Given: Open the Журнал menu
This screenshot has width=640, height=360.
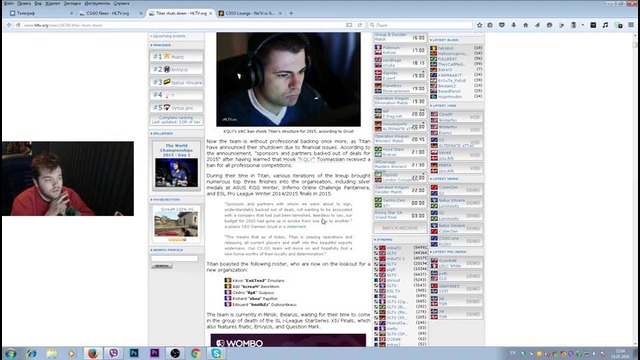Looking at the screenshot, I should click(52, 3).
